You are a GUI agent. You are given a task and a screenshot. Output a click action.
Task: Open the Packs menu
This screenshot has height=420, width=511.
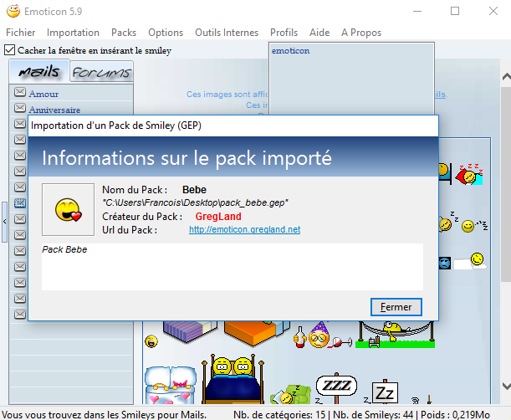pyautogui.click(x=124, y=33)
